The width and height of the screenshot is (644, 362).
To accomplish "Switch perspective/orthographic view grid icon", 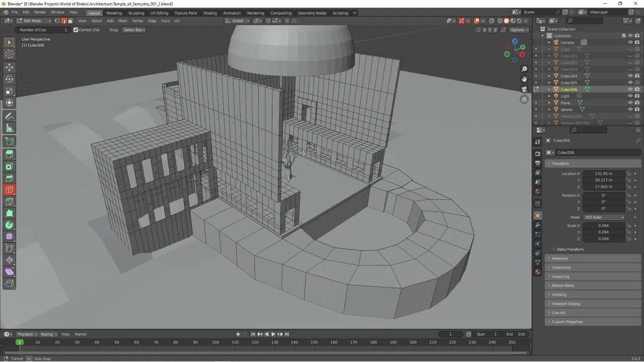I will coord(524,100).
